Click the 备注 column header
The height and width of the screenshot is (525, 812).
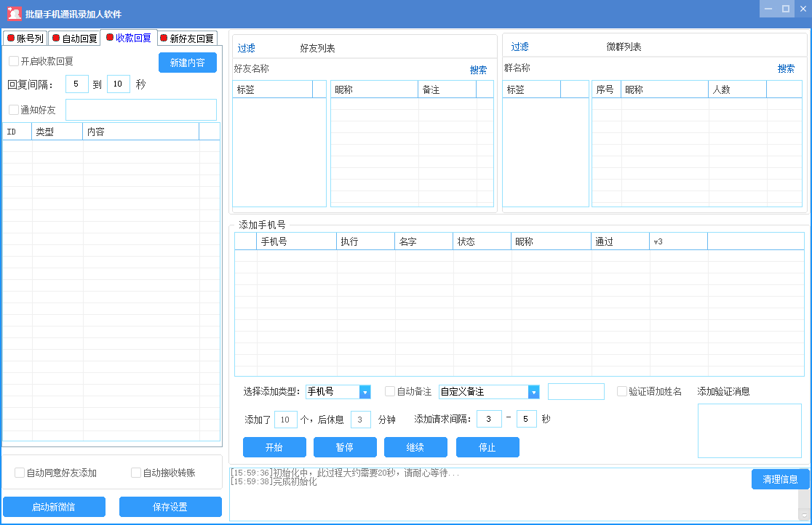point(447,89)
